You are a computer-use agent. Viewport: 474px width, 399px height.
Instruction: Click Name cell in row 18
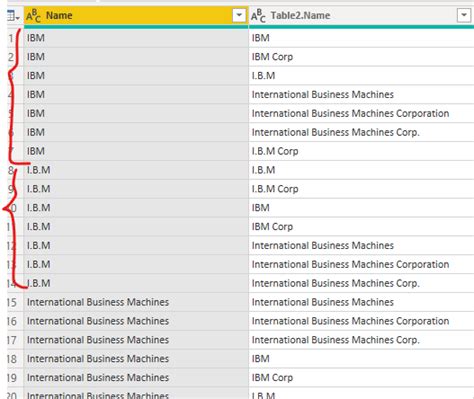pyautogui.click(x=136, y=359)
